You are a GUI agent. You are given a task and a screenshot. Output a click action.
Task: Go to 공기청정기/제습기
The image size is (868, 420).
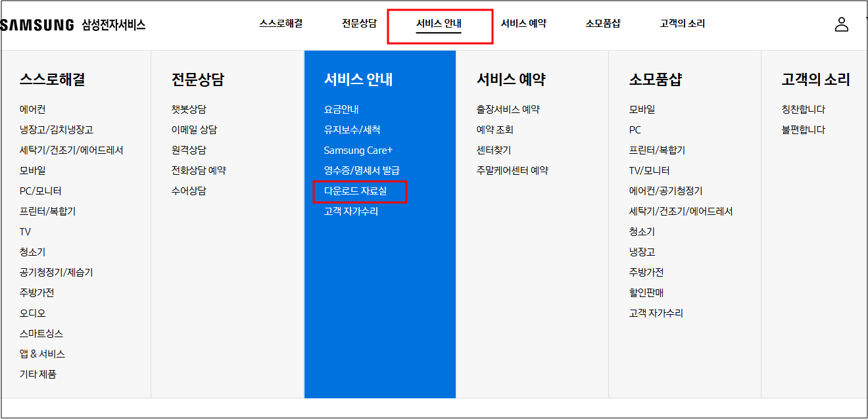57,273
